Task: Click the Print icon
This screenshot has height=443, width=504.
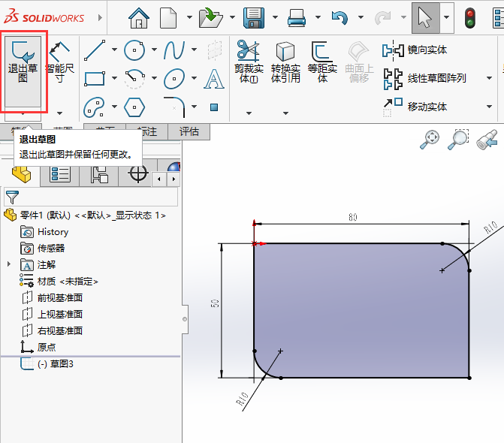Action: tap(297, 18)
